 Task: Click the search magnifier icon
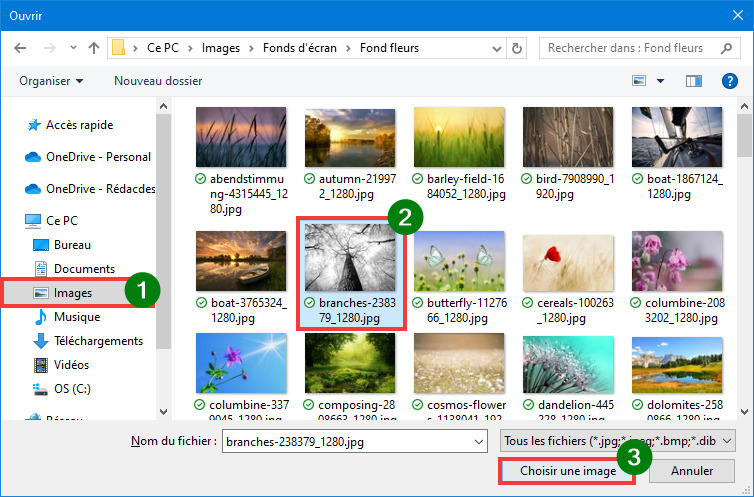pos(726,48)
